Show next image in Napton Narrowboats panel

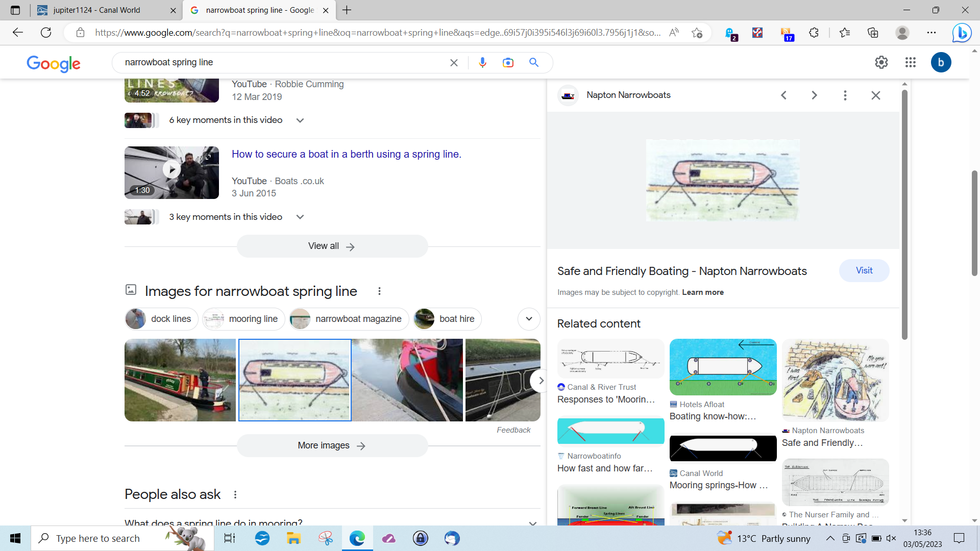tap(814, 95)
